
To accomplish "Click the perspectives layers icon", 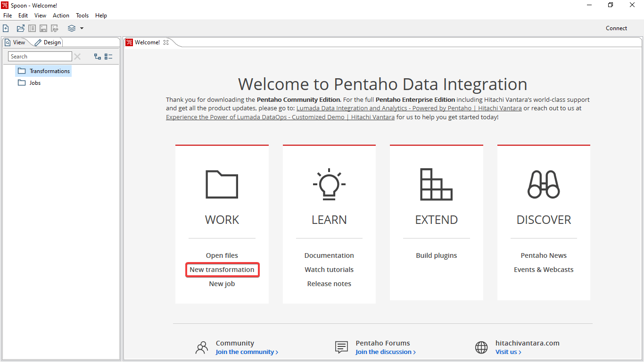I will (x=72, y=28).
